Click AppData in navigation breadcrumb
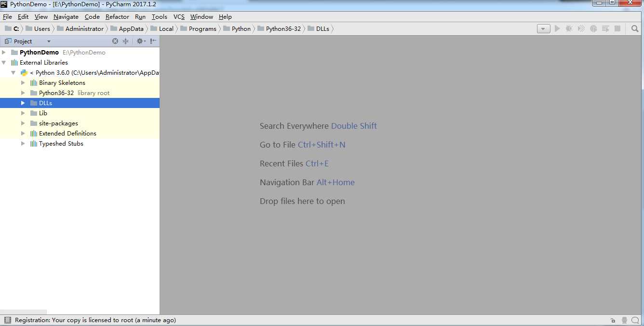Viewport: 644px width, 326px height. [x=127, y=29]
